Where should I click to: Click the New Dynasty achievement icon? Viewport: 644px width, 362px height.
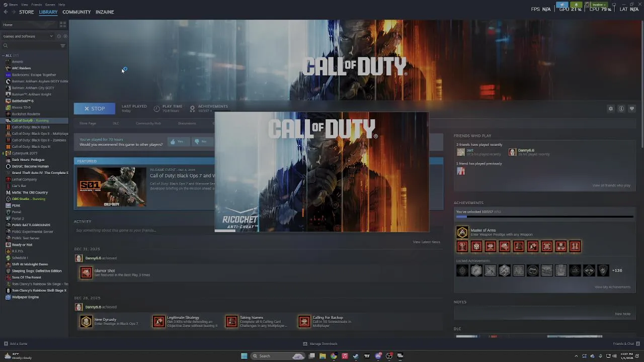point(86,321)
